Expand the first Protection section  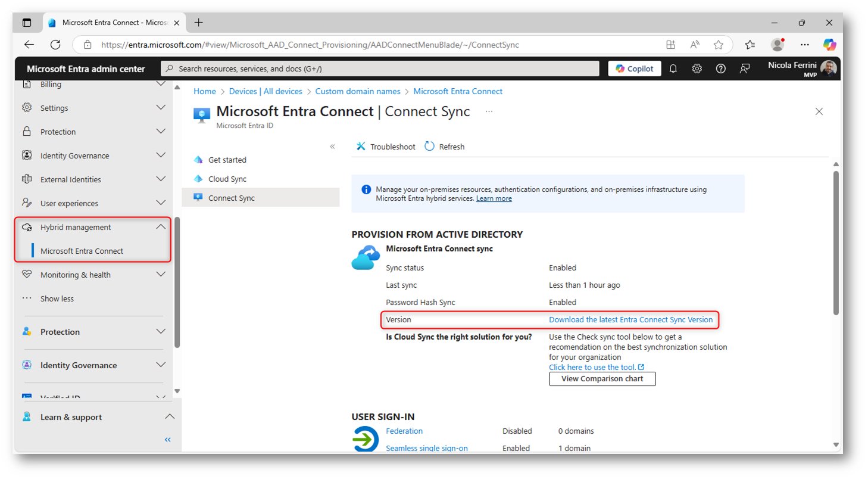[94, 132]
